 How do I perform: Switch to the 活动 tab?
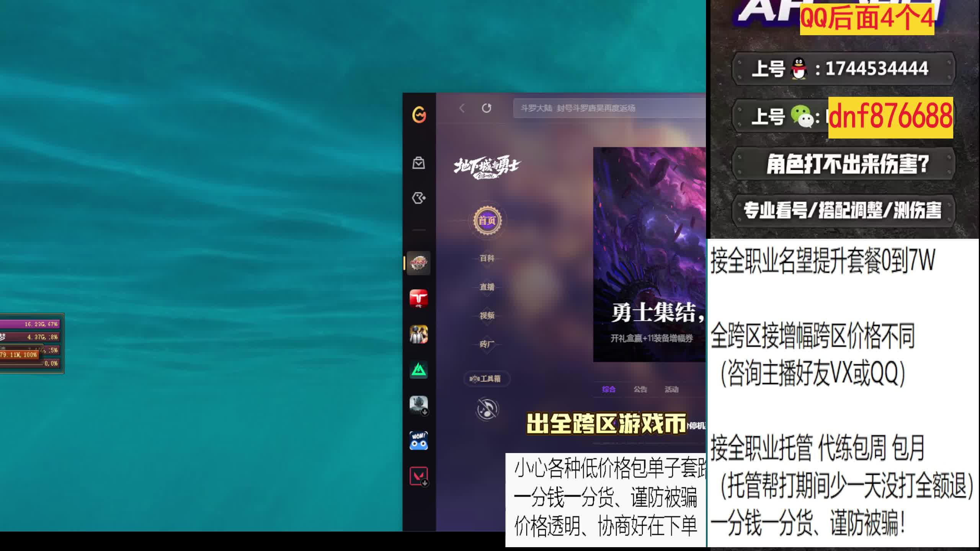[x=671, y=390]
